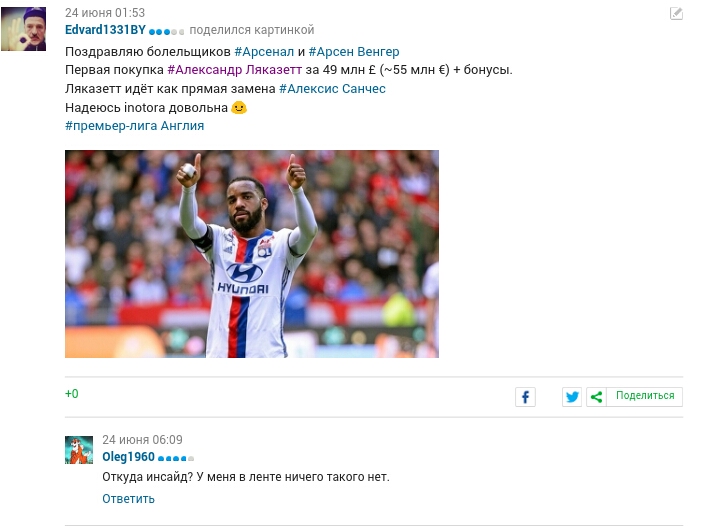Click Edvard1331BY's rating dots

pyautogui.click(x=166, y=32)
